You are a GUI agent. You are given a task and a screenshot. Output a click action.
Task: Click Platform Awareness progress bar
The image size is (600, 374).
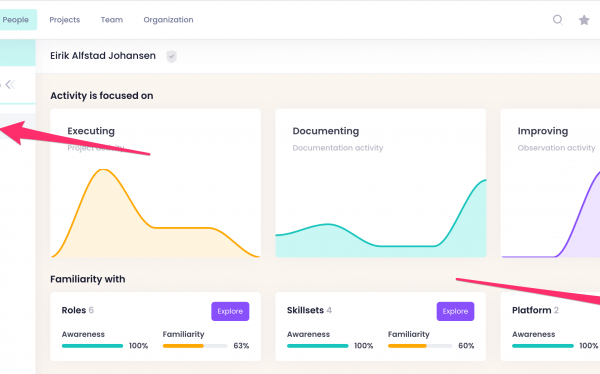point(543,346)
